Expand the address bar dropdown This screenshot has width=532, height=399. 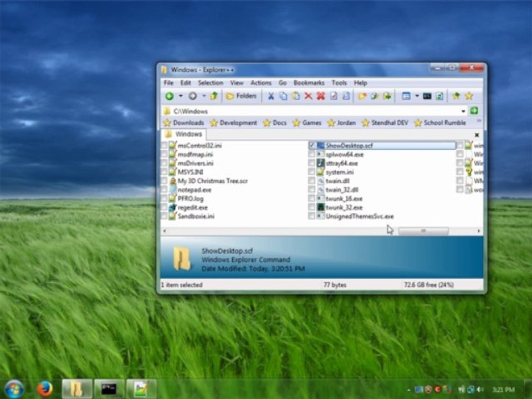pyautogui.click(x=463, y=111)
